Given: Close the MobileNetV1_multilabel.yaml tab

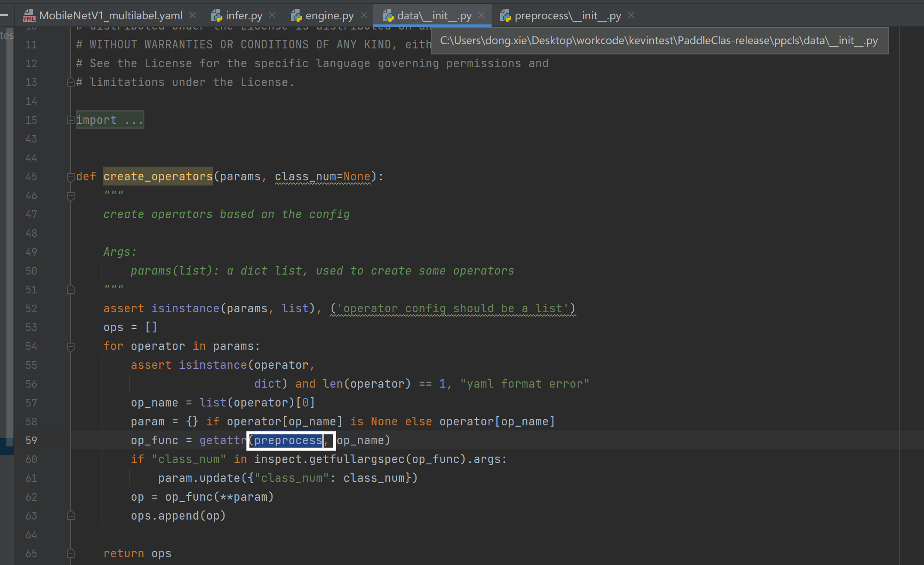Looking at the screenshot, I should pyautogui.click(x=193, y=15).
